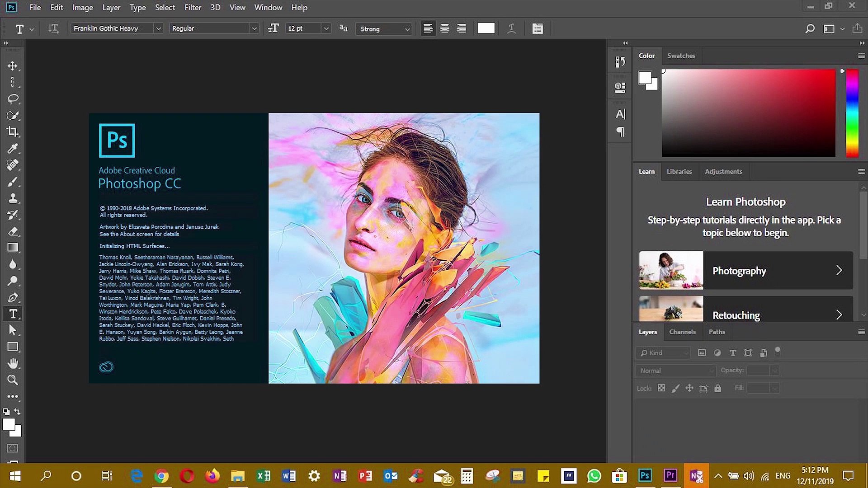
Task: Open the Character panel icon
Action: click(620, 114)
